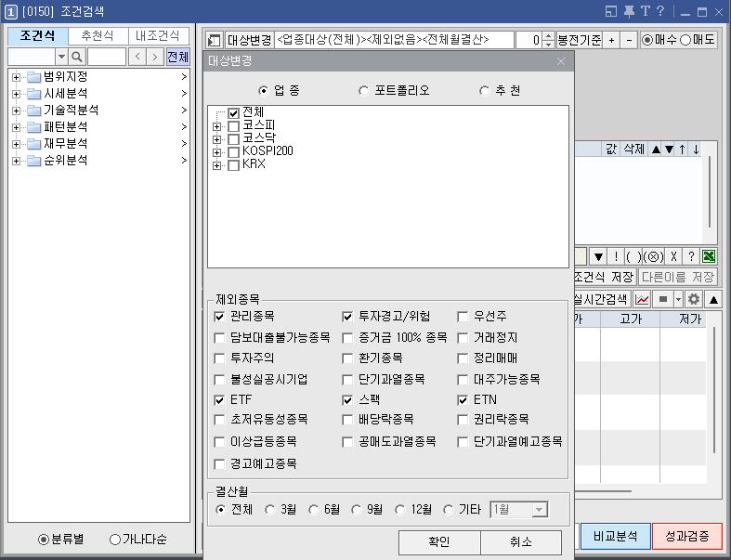Click the exclamation mark operator button
Image resolution: width=731 pixels, height=560 pixels.
pos(616,256)
